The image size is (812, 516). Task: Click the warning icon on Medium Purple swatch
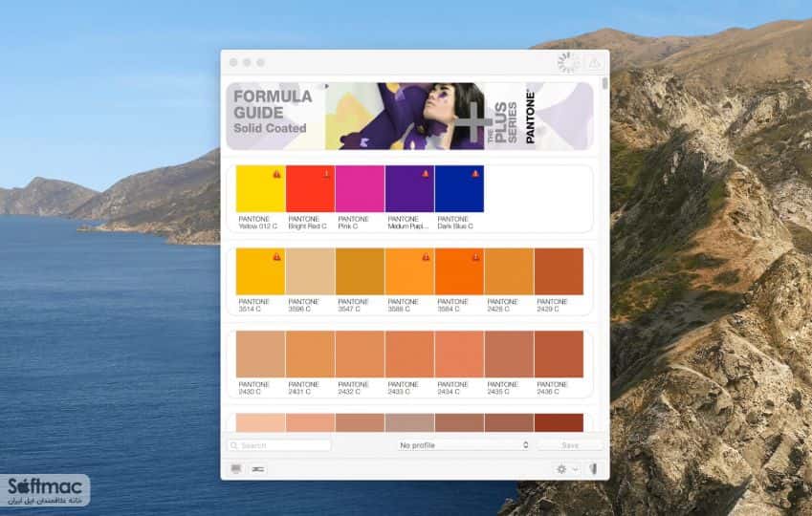pyautogui.click(x=426, y=175)
